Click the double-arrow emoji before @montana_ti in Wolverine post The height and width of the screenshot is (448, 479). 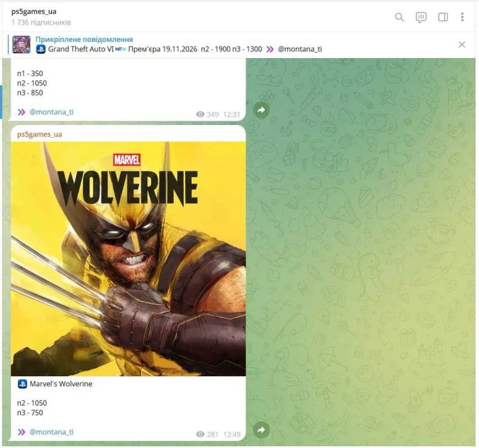[22, 432]
